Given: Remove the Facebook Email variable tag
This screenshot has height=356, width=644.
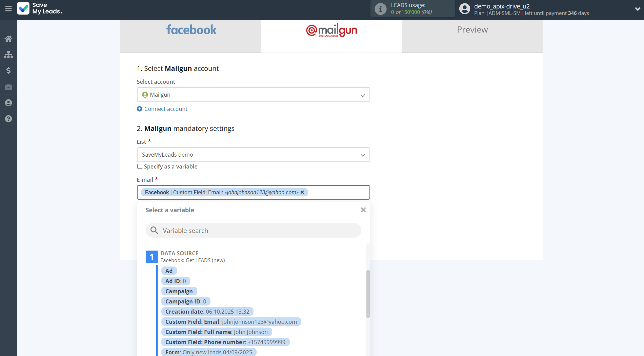Looking at the screenshot, I should click(x=302, y=192).
